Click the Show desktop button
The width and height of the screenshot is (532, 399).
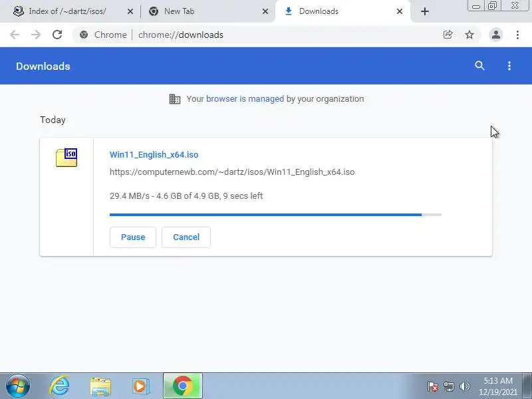tap(527, 386)
